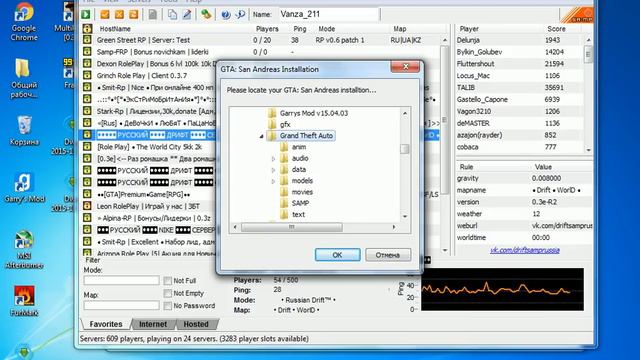Viewport: 640px width, 360px height.
Task: Expand the models folder in tree
Action: [x=273, y=181]
